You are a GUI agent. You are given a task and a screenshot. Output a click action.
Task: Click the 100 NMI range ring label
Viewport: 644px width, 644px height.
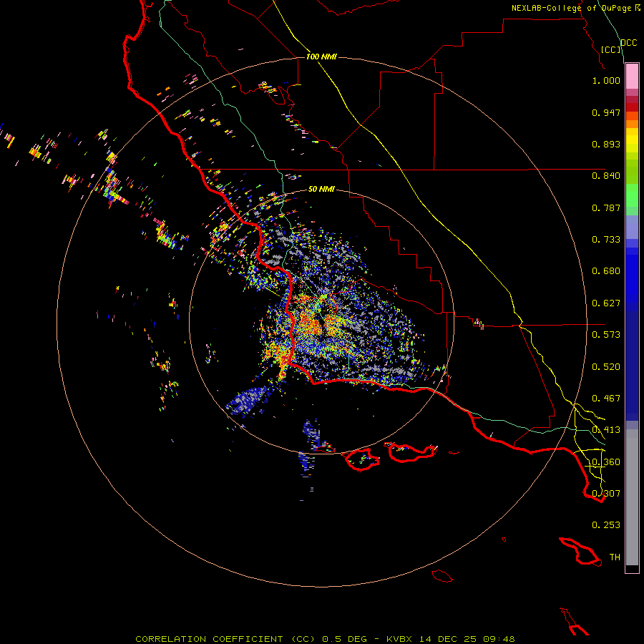pyautogui.click(x=321, y=57)
